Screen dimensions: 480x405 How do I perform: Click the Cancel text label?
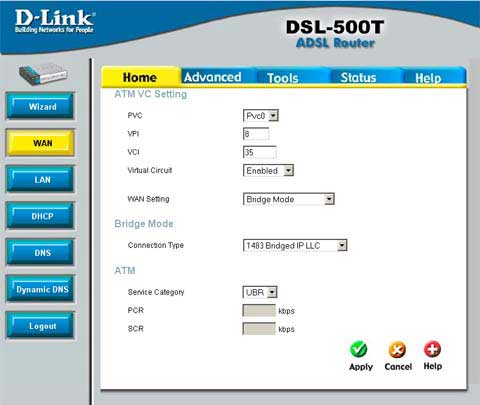(398, 366)
